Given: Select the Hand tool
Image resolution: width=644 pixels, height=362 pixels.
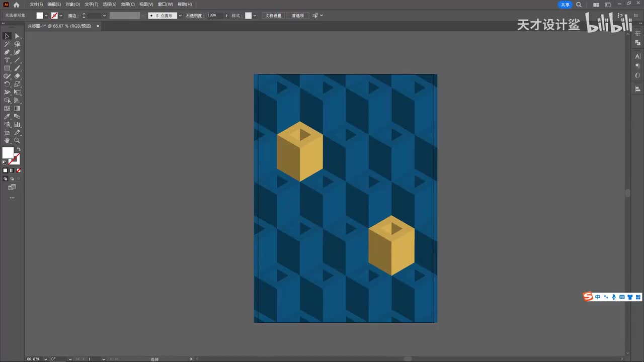Looking at the screenshot, I should [7, 140].
